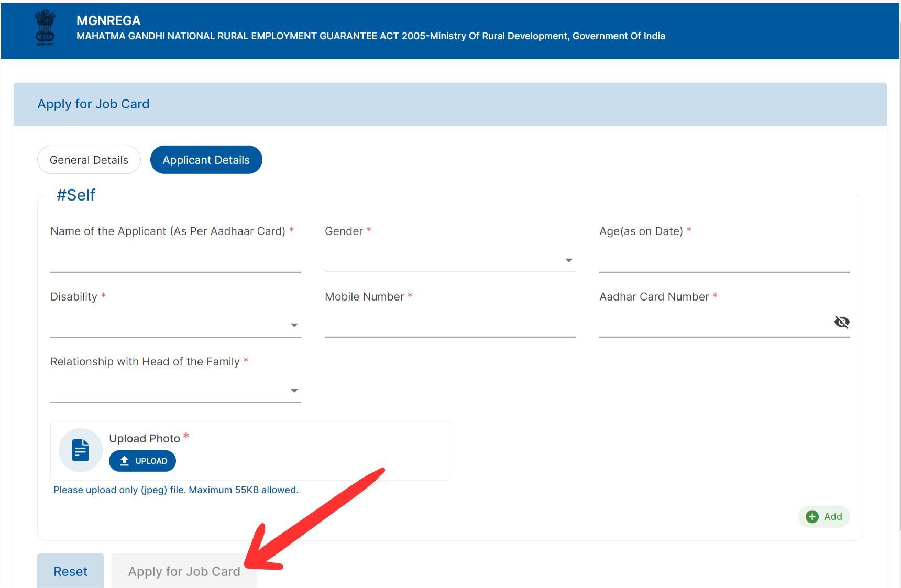Click the Mobile Number input field

click(x=449, y=325)
